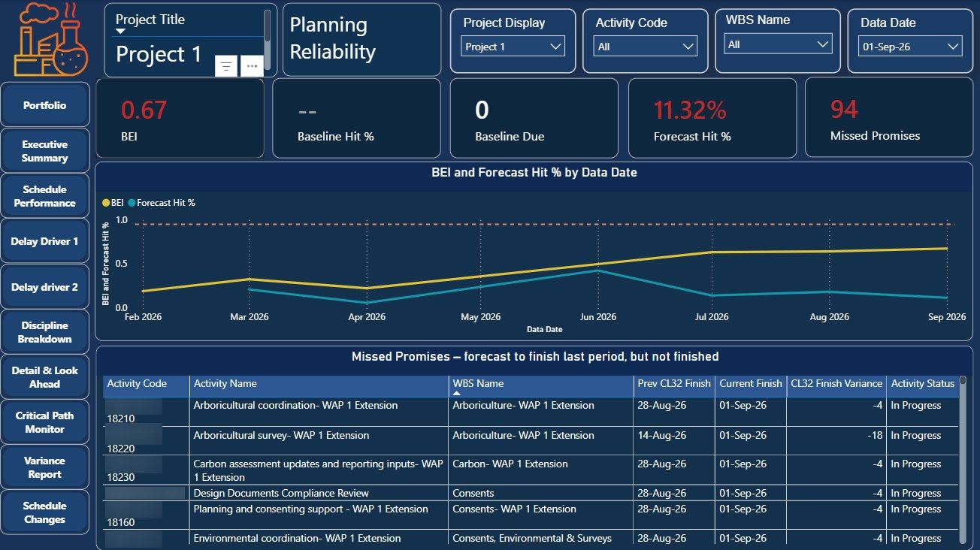This screenshot has height=550, width=980.
Task: Open the WBS Name dropdown
Action: 778,44
